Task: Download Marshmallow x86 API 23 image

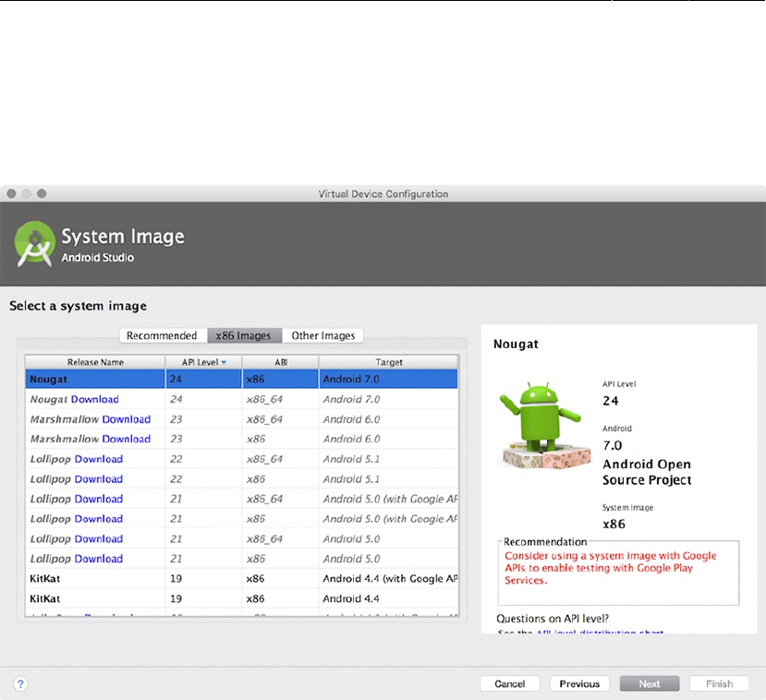Action: (126, 439)
